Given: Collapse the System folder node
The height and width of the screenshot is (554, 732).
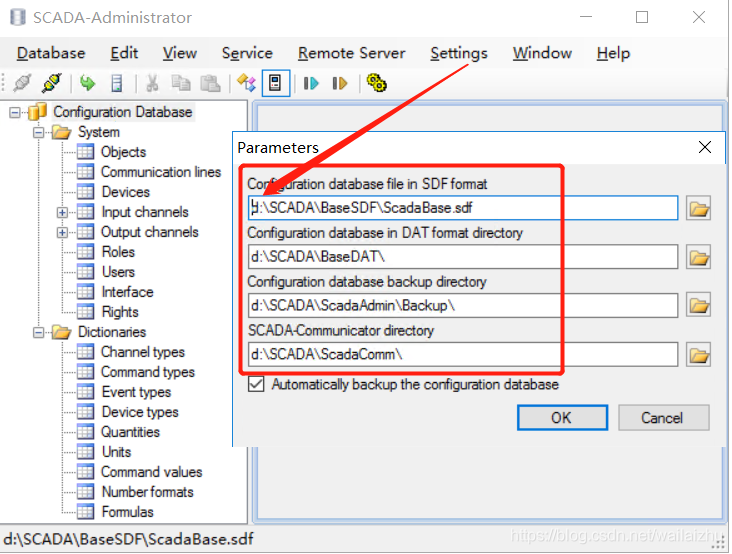Looking at the screenshot, I should tap(39, 133).
